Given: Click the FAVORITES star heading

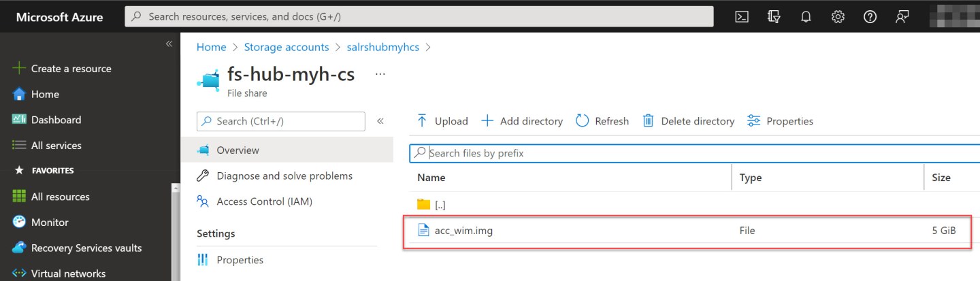Looking at the screenshot, I should [x=44, y=171].
